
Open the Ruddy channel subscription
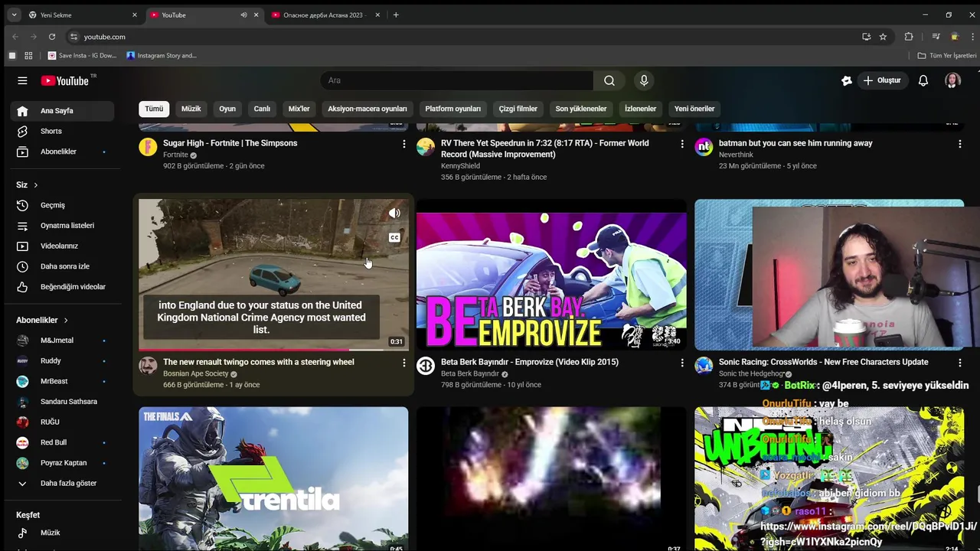click(x=62, y=360)
